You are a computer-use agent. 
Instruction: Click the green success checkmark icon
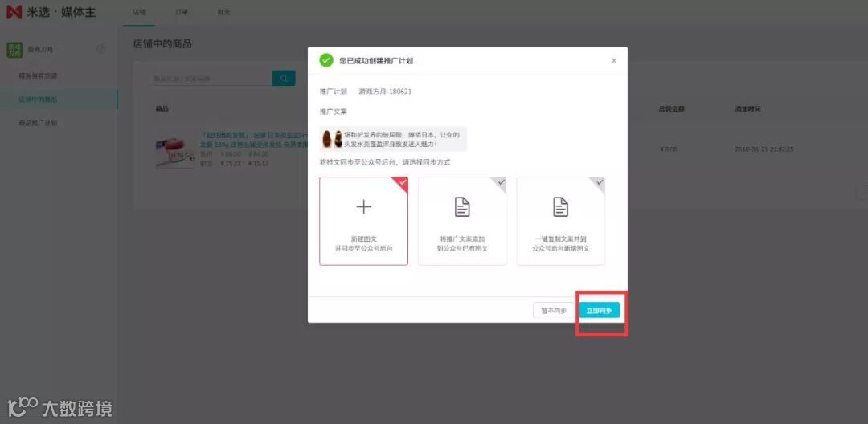point(326,60)
